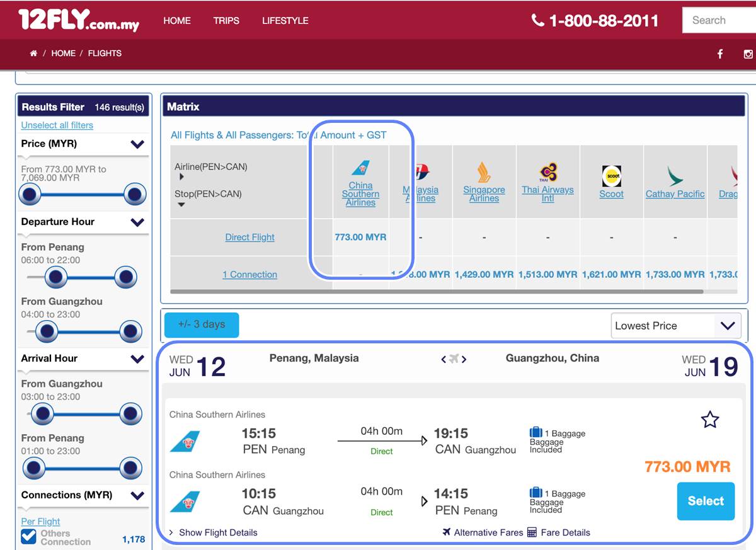
Task: Click Unselect all filters link
Action: click(x=57, y=125)
